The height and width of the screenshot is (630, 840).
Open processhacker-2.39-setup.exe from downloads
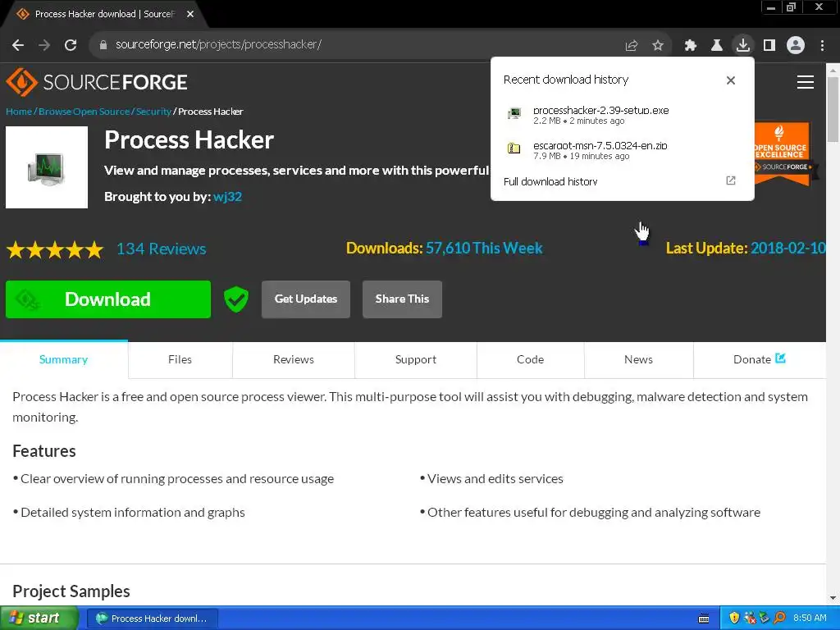(x=622, y=115)
